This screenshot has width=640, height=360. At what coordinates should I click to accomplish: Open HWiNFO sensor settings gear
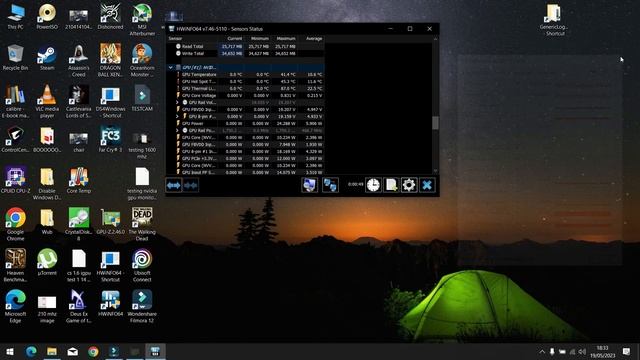(409, 185)
